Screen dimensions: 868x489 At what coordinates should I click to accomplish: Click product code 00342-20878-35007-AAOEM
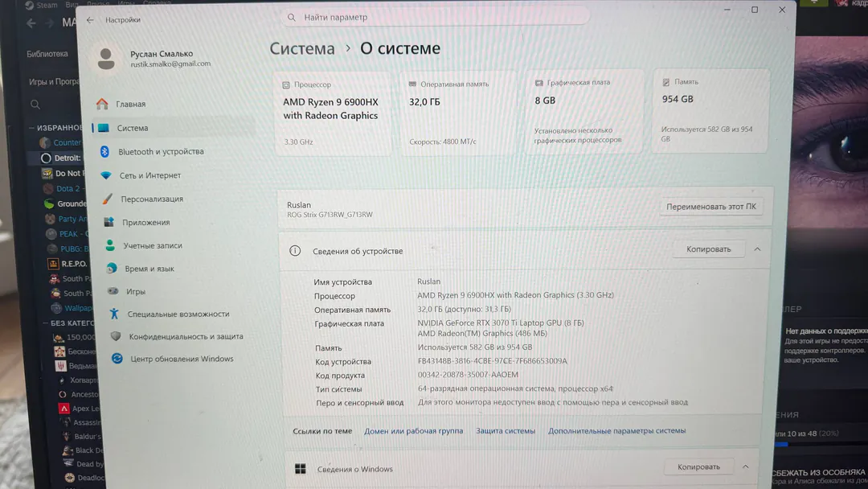click(468, 375)
